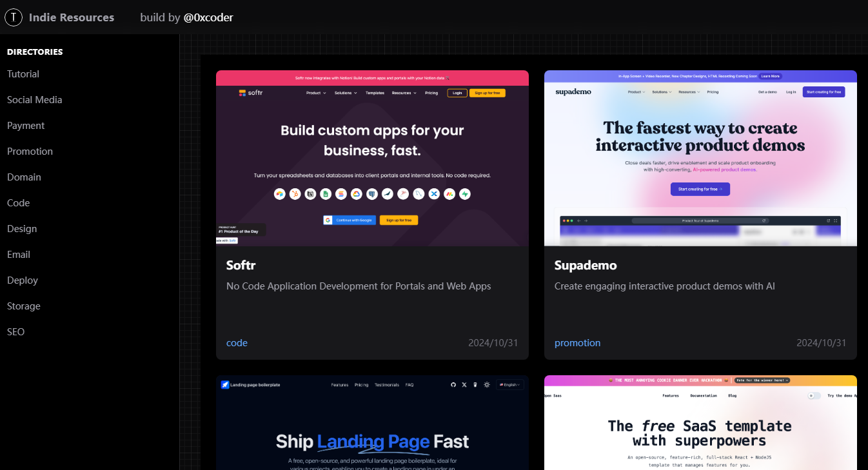Select the Code sidebar directory
This screenshot has width=868, height=470.
19,203
